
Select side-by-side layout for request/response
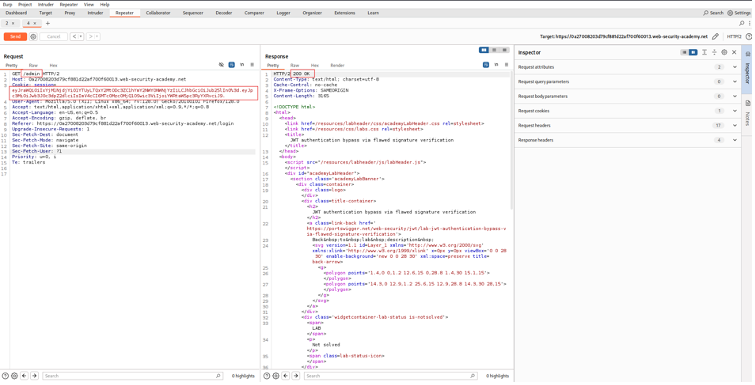[x=484, y=50]
